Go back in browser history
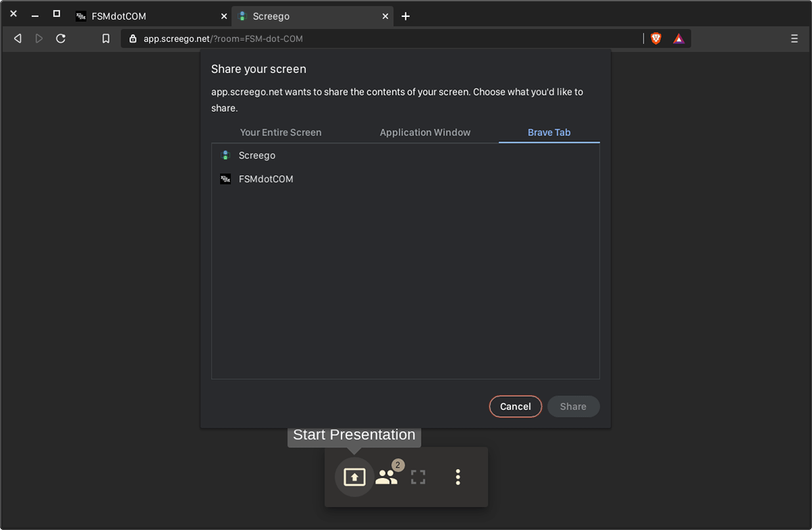 click(18, 39)
